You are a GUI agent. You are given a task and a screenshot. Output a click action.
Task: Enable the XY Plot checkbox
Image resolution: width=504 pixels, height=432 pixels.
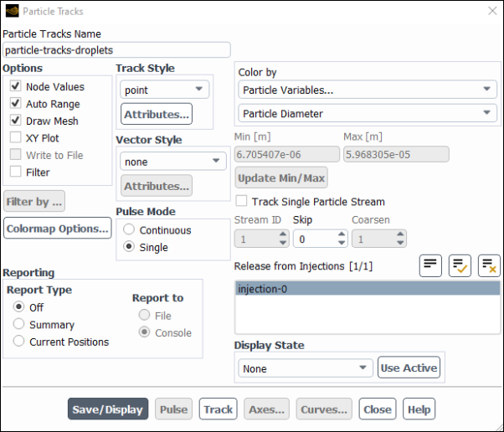pyautogui.click(x=15, y=137)
